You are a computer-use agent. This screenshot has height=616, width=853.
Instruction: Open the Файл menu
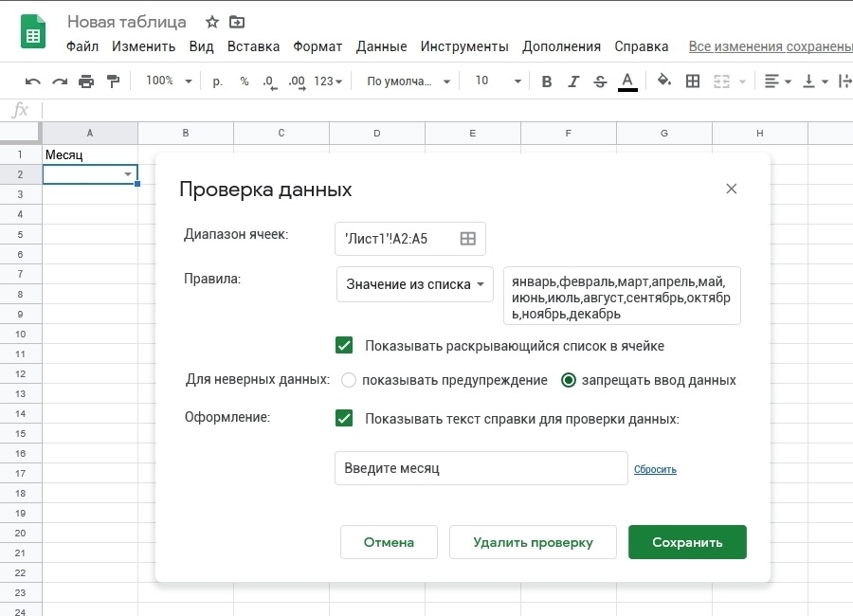(82, 46)
